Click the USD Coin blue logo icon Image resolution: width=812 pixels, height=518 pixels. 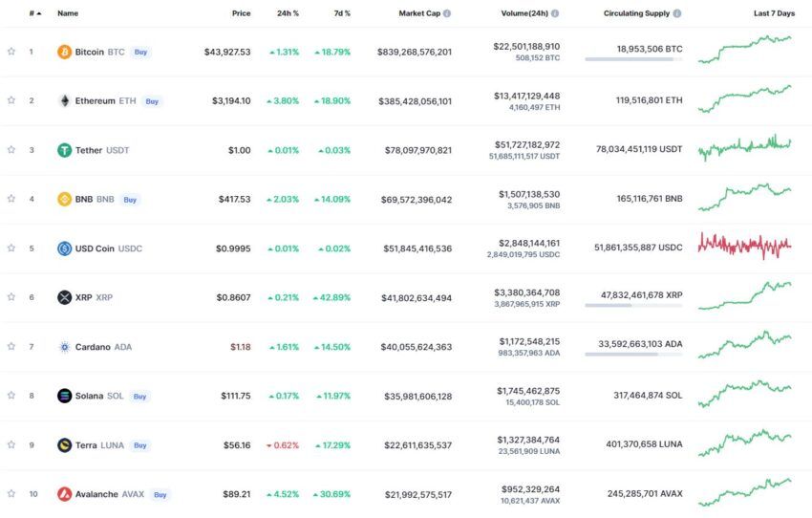(64, 248)
